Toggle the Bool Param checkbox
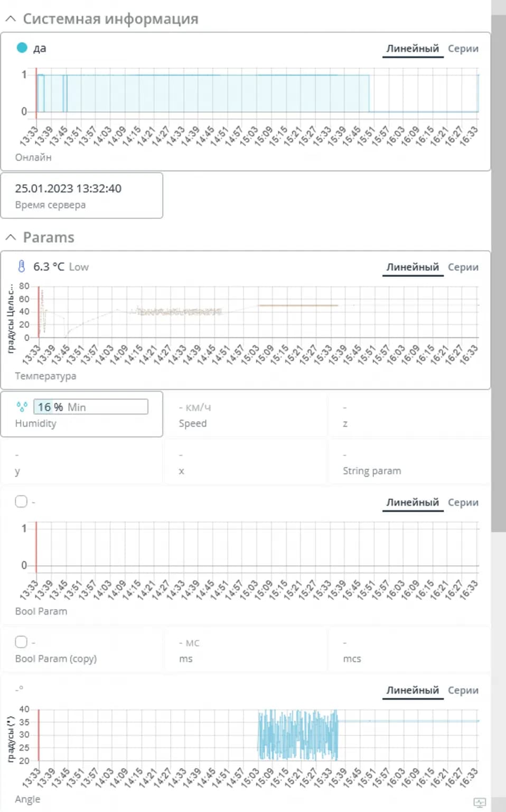This screenshot has height=812, width=506. (x=21, y=502)
